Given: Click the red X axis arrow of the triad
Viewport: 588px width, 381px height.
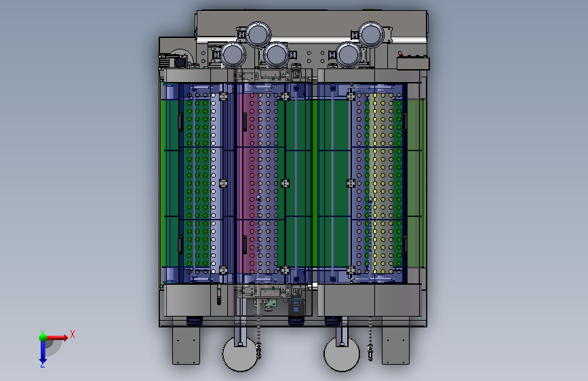Looking at the screenshot, I should pyautogui.click(x=56, y=338).
